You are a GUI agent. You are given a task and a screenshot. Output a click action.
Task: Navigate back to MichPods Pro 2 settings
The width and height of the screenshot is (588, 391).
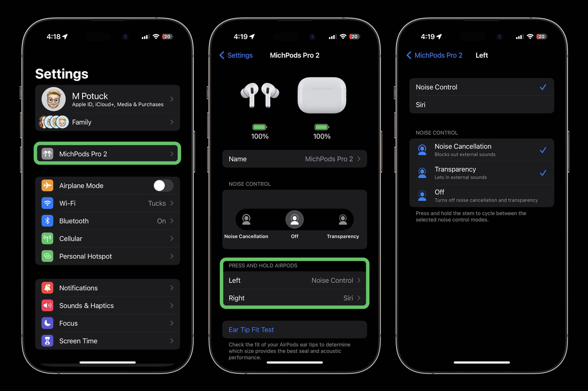pyautogui.click(x=436, y=55)
